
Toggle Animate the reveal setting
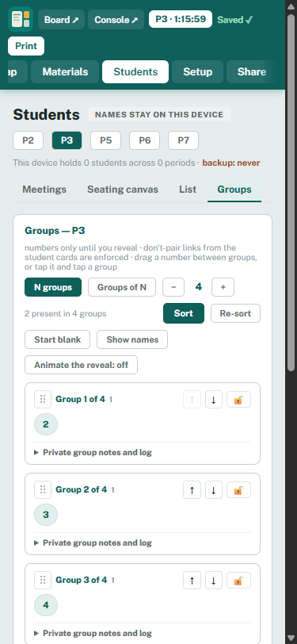point(82,365)
